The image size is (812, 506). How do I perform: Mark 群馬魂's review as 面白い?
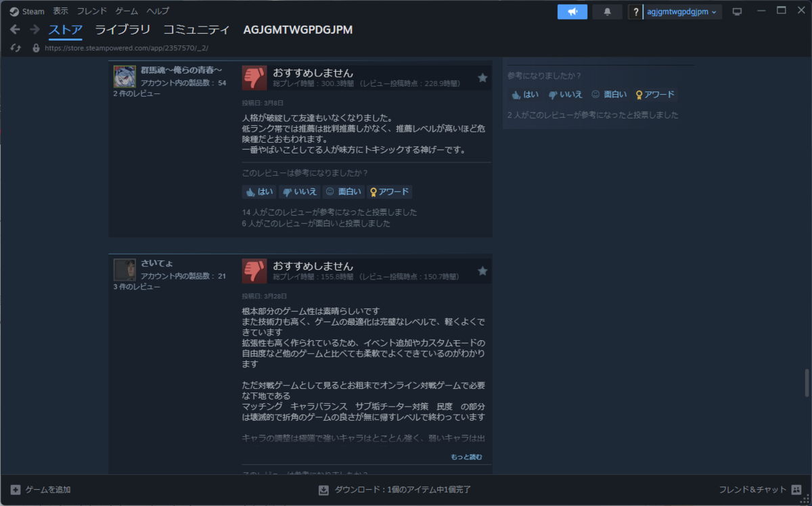point(343,191)
